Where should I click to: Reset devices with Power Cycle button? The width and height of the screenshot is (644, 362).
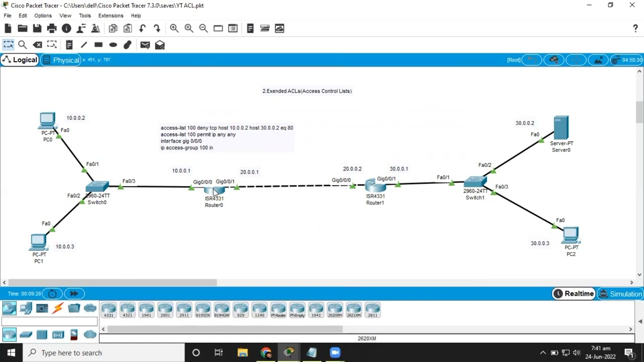(x=52, y=294)
